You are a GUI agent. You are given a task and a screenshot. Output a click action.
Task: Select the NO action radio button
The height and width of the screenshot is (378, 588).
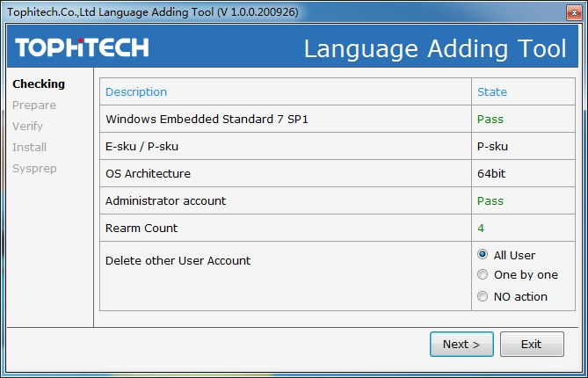pyautogui.click(x=482, y=296)
